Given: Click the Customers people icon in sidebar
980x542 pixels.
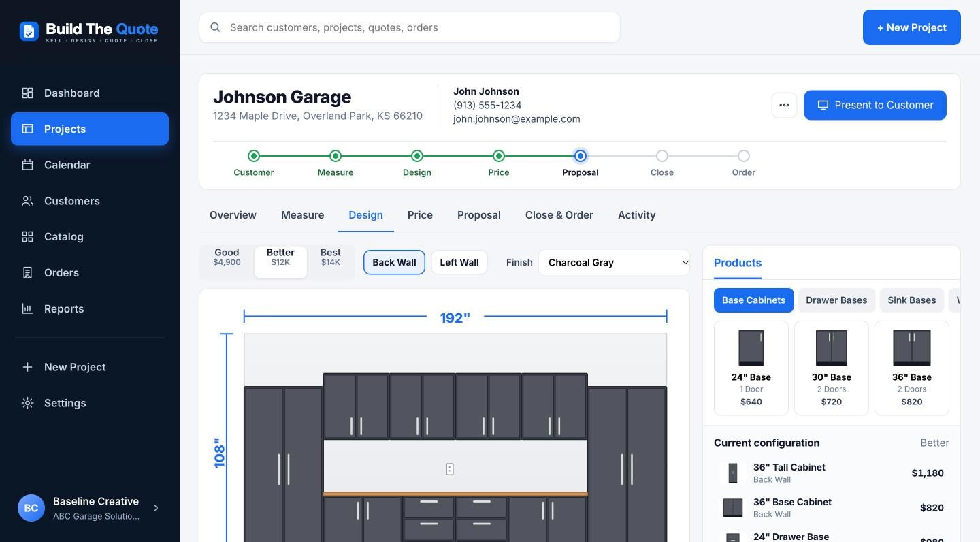Looking at the screenshot, I should pyautogui.click(x=27, y=201).
